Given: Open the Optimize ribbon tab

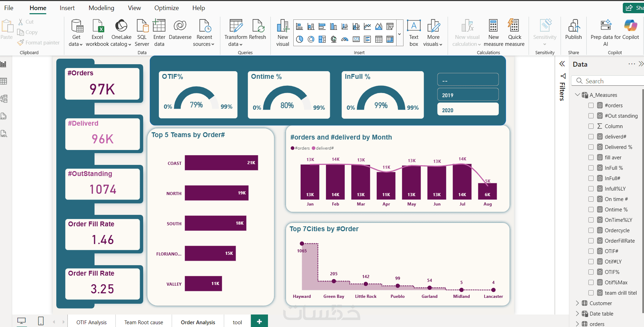Looking at the screenshot, I should coord(166,8).
